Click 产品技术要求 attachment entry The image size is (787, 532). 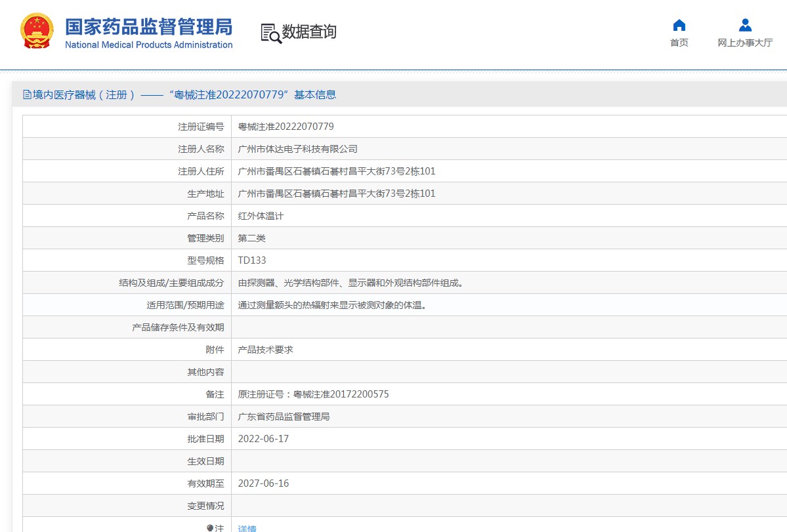click(266, 350)
